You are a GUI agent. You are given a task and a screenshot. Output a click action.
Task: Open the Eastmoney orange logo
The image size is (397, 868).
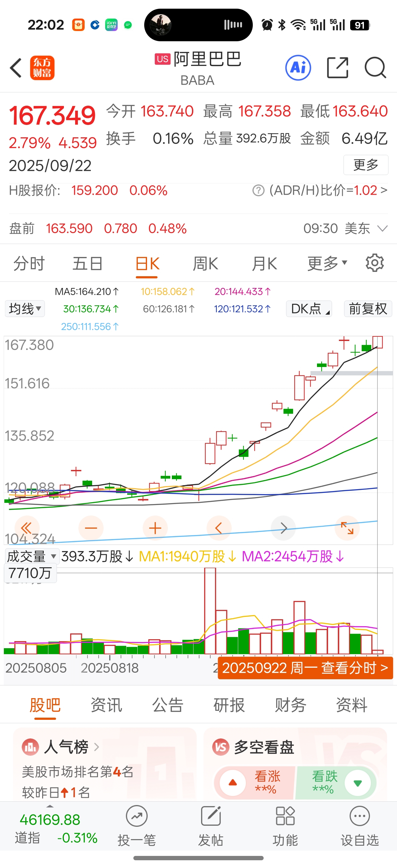pos(42,68)
